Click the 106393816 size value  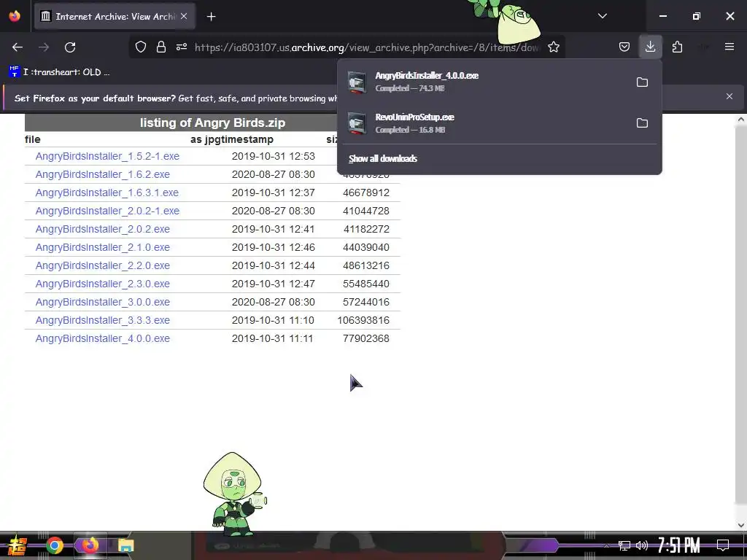click(x=363, y=320)
